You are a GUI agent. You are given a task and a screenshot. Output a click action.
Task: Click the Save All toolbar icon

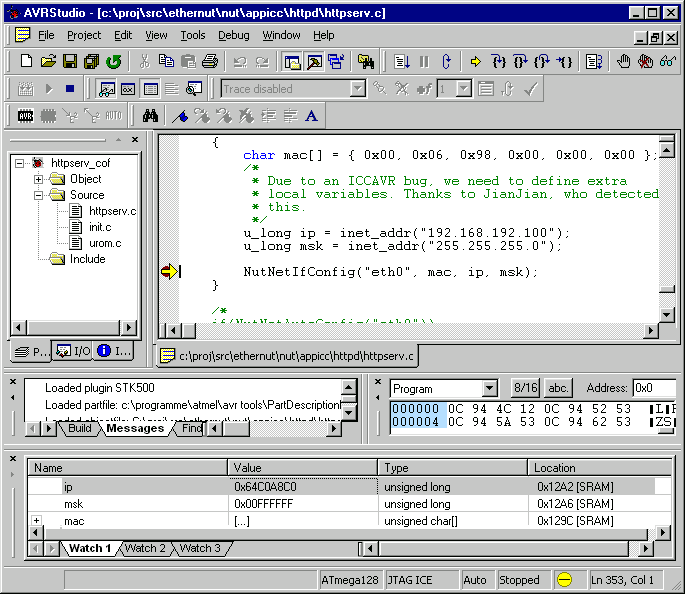(x=92, y=62)
